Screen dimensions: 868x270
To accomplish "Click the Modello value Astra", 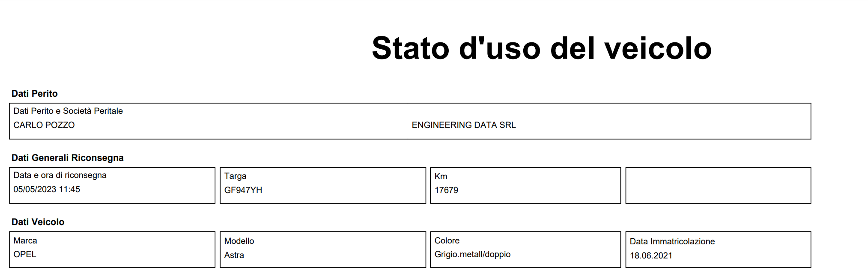I will point(234,255).
